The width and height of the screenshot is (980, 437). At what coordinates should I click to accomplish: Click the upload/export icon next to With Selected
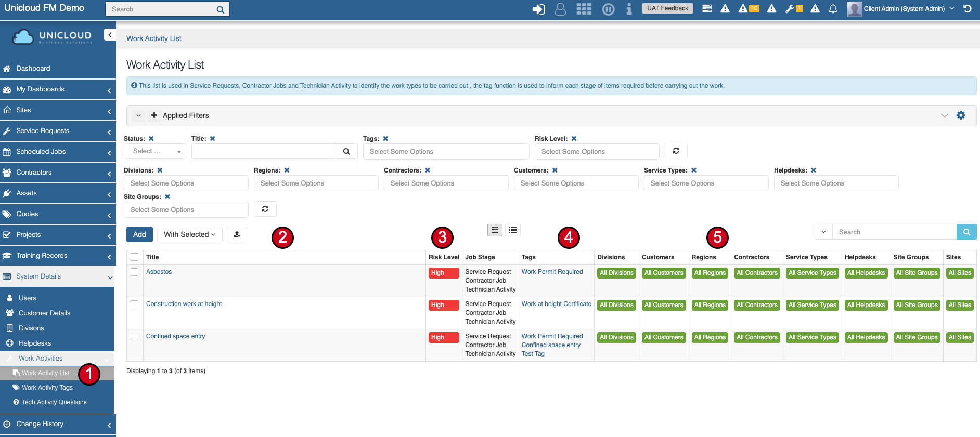click(237, 234)
